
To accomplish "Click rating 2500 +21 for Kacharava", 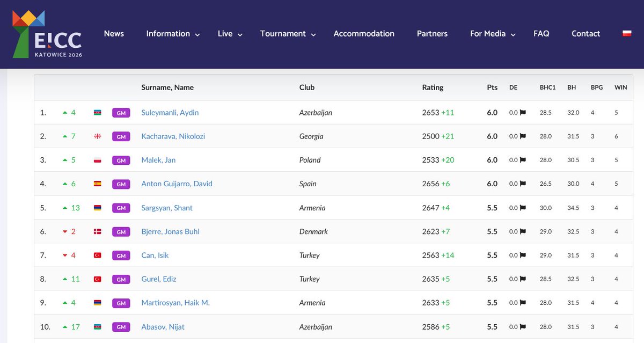I will 438,136.
